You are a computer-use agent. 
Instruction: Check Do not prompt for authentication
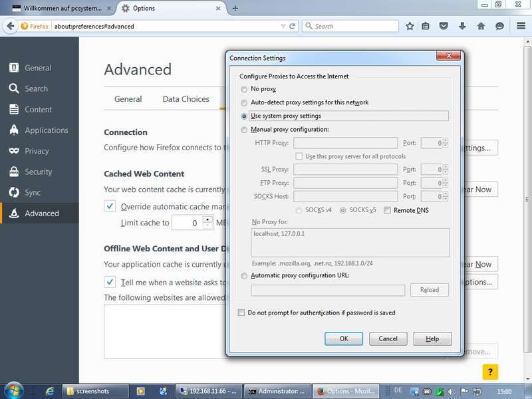[241, 313]
